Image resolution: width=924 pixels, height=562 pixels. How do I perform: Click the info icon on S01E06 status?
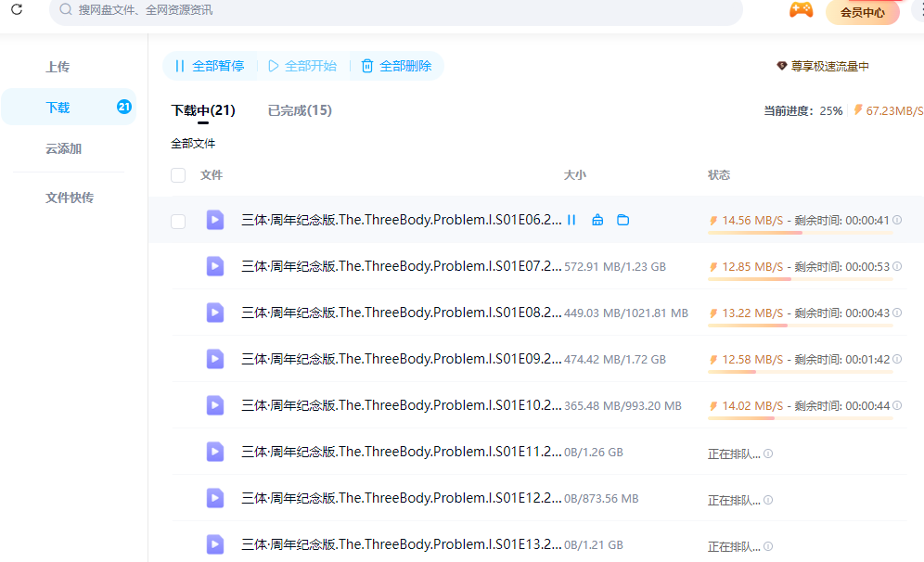tap(897, 220)
